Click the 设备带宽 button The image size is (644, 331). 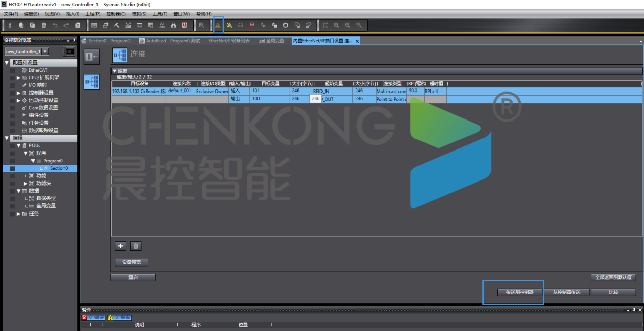pos(132,263)
